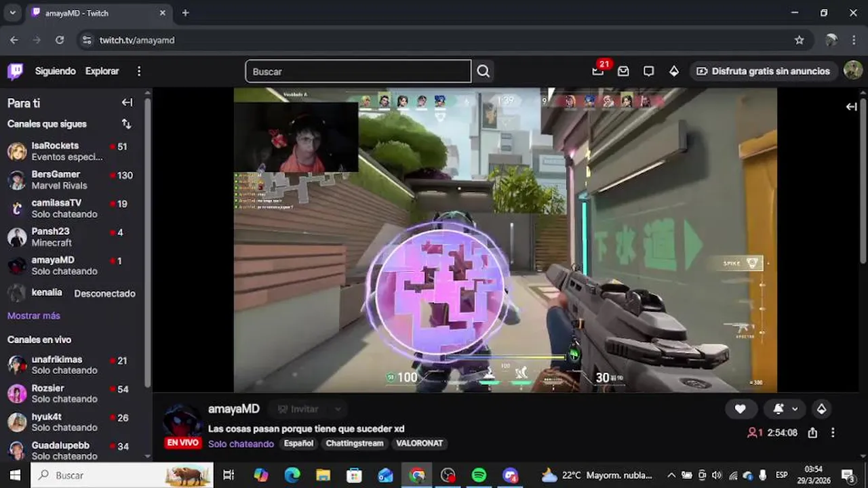Select the Español tag
The image size is (868, 488).
(298, 443)
